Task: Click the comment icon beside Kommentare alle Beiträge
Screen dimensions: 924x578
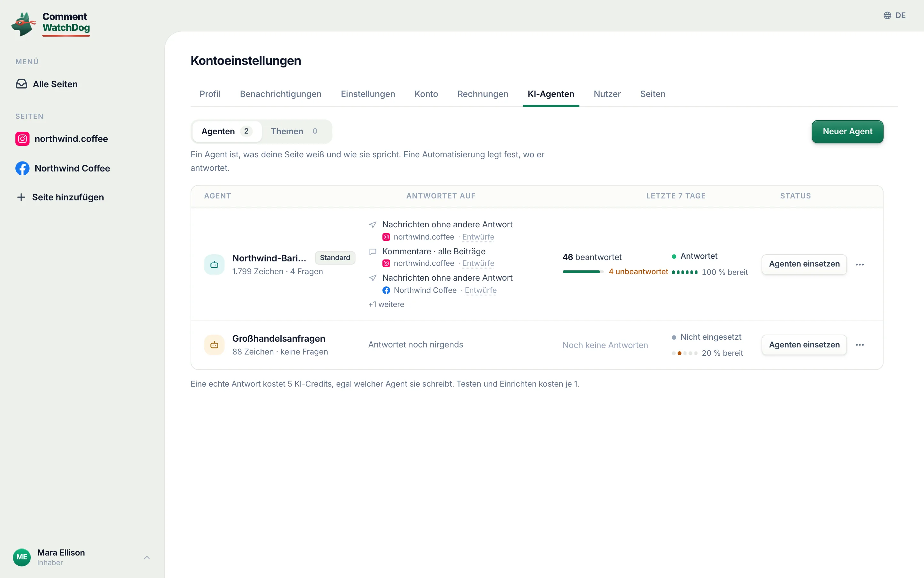Action: click(373, 251)
